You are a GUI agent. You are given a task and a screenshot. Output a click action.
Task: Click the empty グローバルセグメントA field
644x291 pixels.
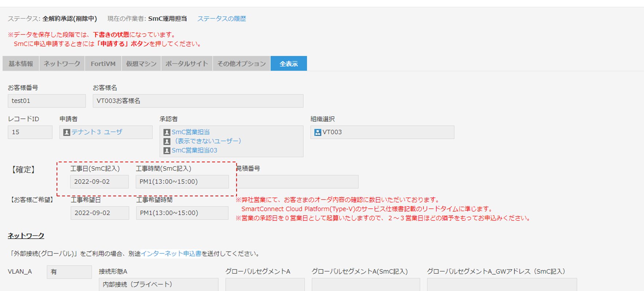pyautogui.click(x=265, y=284)
